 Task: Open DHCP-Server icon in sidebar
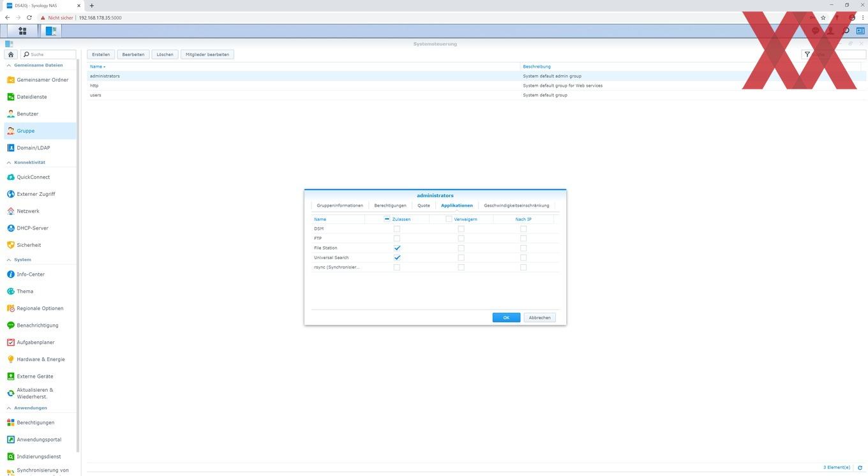[11, 228]
